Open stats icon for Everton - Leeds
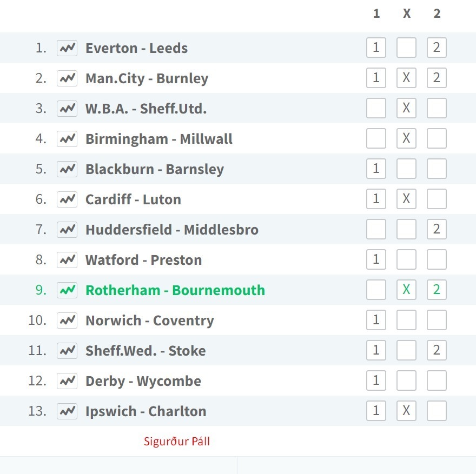Image resolution: width=476 pixels, height=474 pixels. click(67, 48)
